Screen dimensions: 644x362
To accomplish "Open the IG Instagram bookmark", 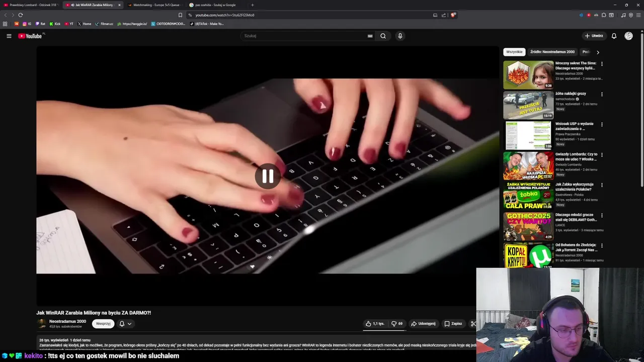I will [x=27, y=24].
